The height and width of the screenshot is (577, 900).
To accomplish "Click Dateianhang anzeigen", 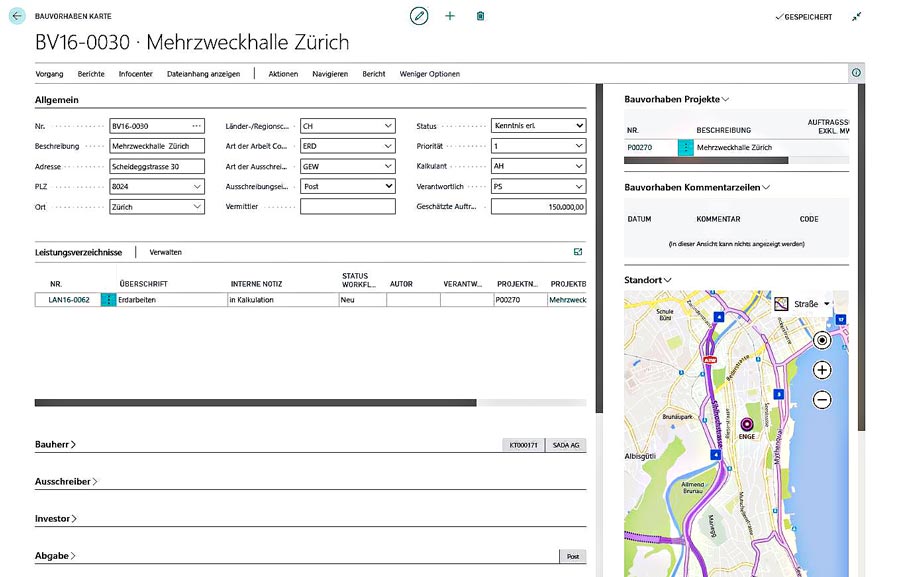I will pos(203,74).
